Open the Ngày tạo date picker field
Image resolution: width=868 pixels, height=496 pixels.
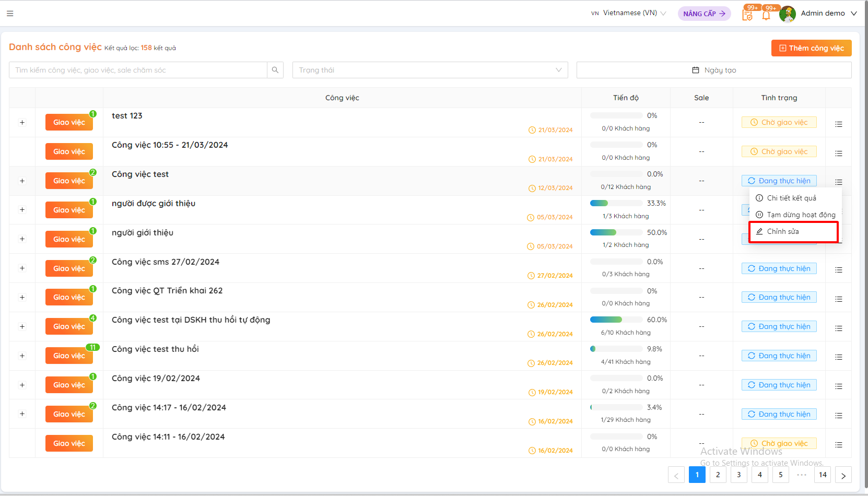[714, 70]
